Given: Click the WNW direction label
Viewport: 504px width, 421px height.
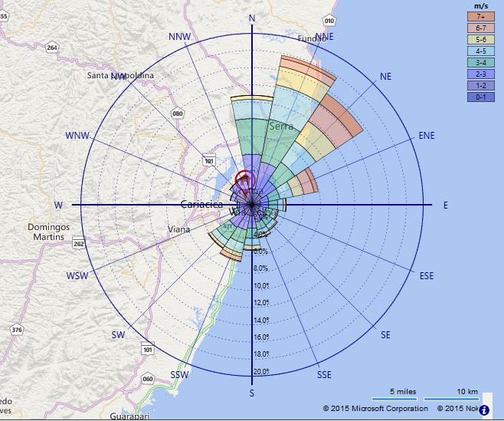Looking at the screenshot, I should [77, 136].
